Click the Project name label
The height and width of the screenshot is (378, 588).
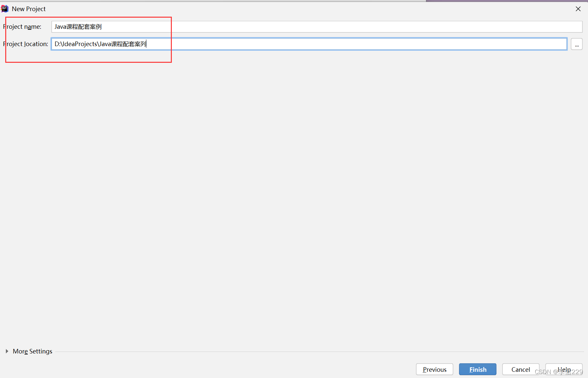pyautogui.click(x=22, y=27)
